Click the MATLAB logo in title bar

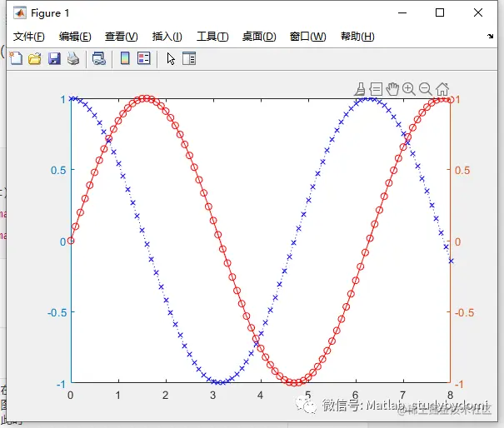pyautogui.click(x=20, y=13)
